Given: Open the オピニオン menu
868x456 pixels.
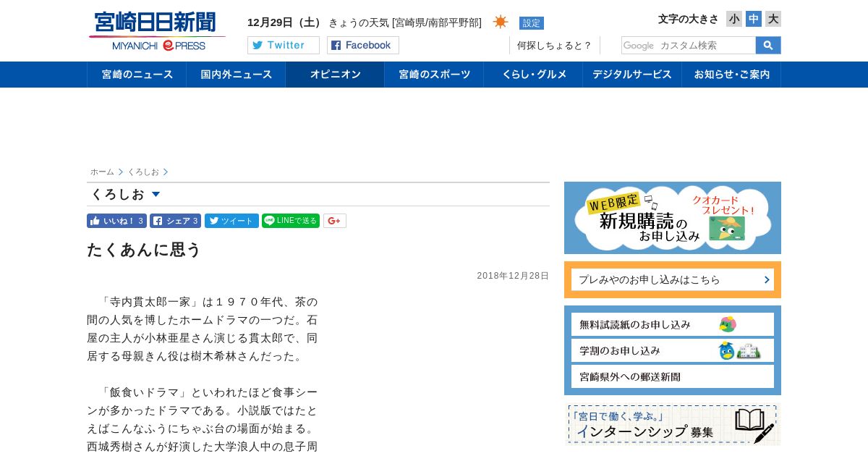Looking at the screenshot, I should pyautogui.click(x=335, y=75).
